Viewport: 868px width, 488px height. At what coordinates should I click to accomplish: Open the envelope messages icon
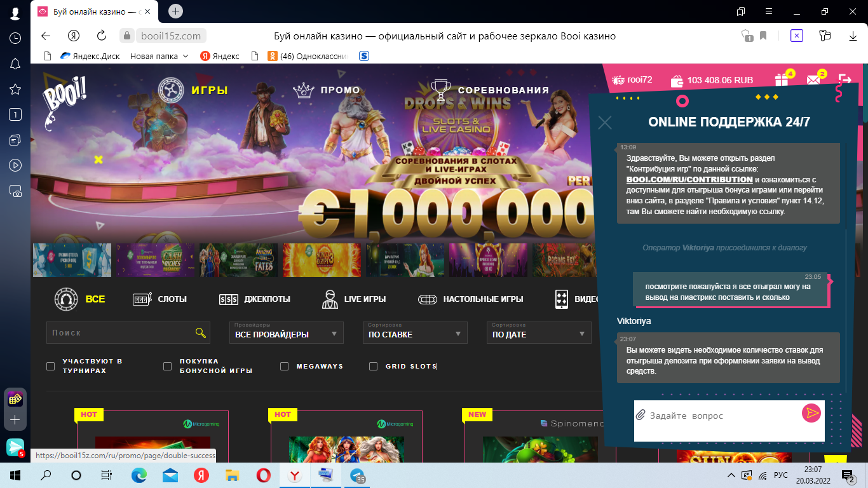tap(813, 80)
